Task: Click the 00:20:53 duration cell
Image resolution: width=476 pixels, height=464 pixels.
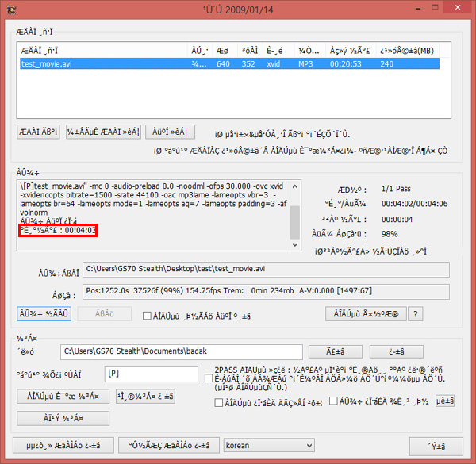Action: (x=345, y=63)
